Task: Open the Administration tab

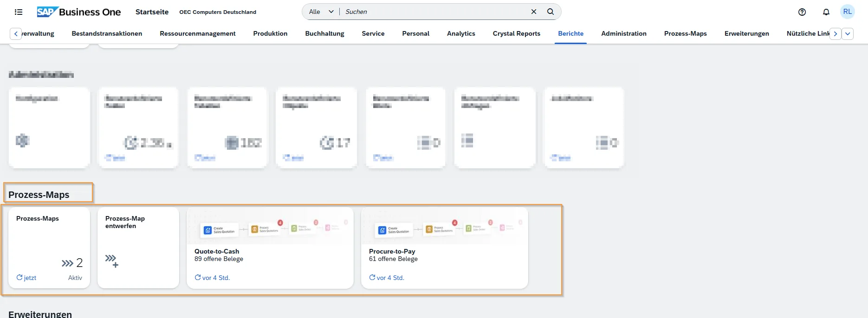Action: pyautogui.click(x=623, y=34)
